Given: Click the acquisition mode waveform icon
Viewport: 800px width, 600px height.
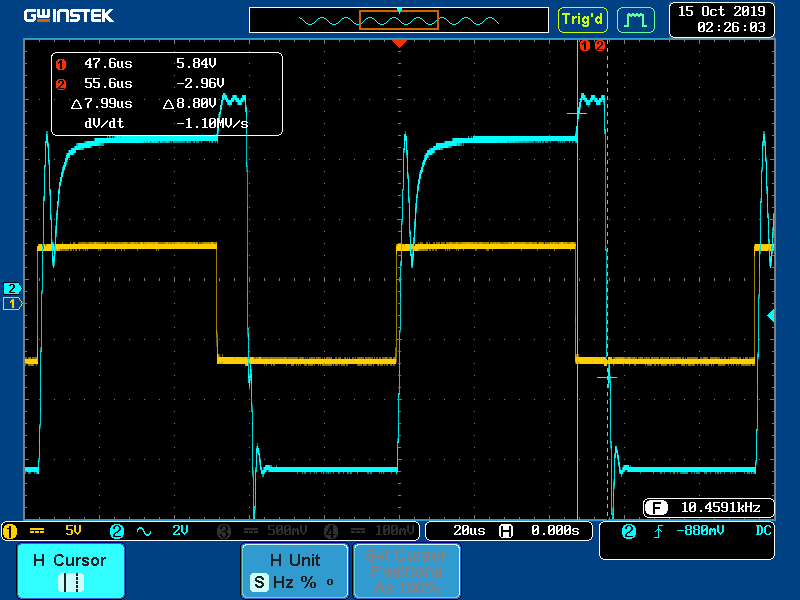Looking at the screenshot, I should [x=636, y=20].
